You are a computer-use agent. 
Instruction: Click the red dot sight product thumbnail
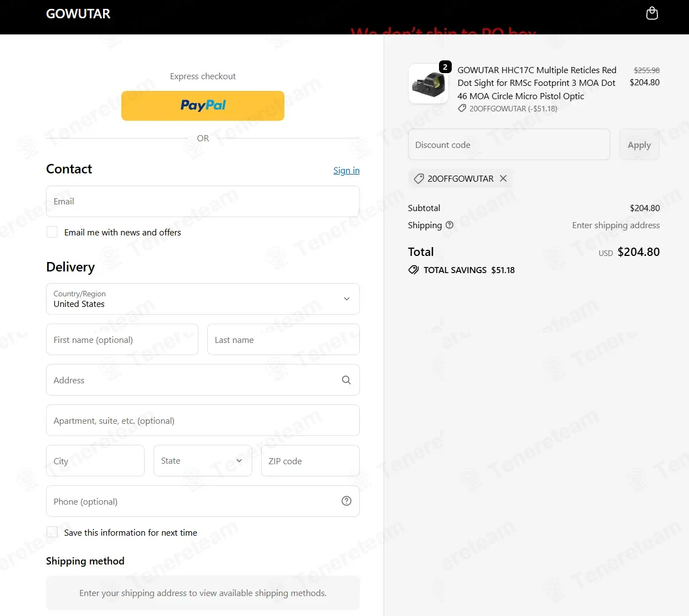[x=428, y=84]
